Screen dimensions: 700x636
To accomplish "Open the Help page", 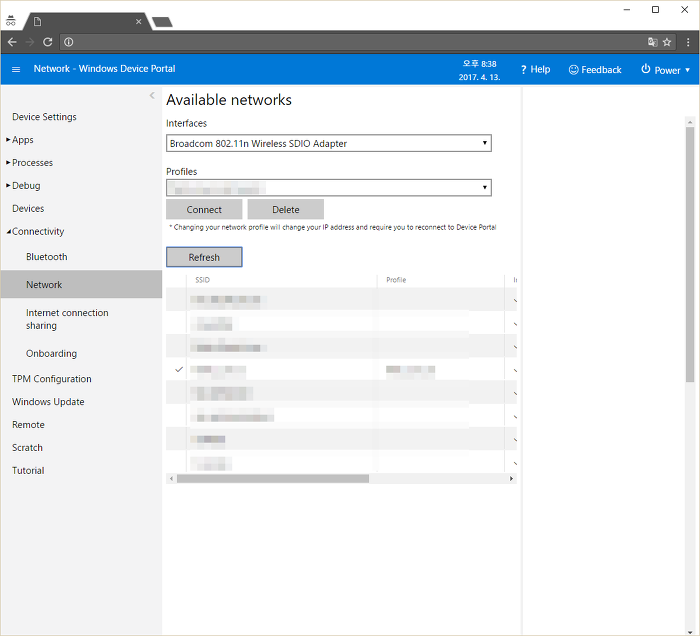I will [x=535, y=70].
